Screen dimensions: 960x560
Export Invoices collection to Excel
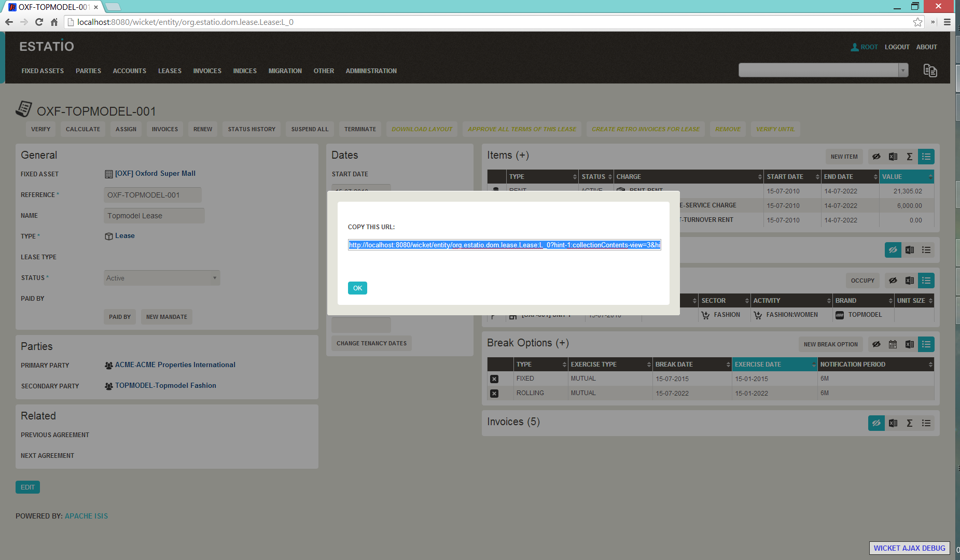(893, 423)
